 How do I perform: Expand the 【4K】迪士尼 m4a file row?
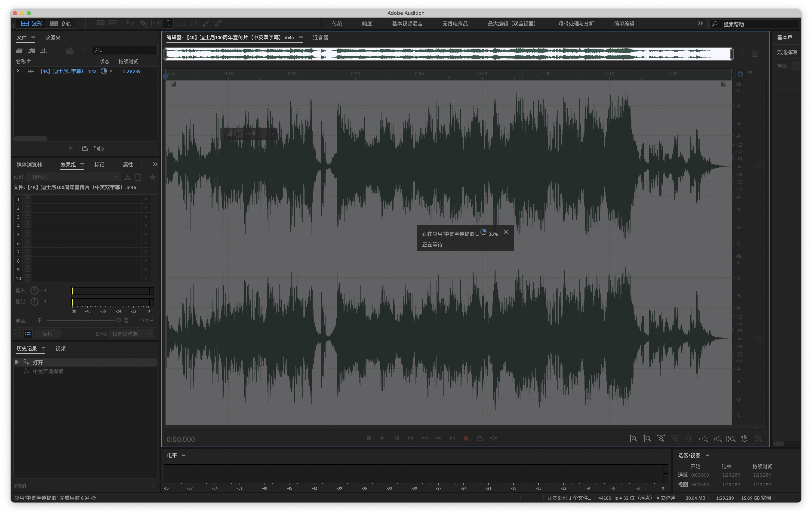18,71
